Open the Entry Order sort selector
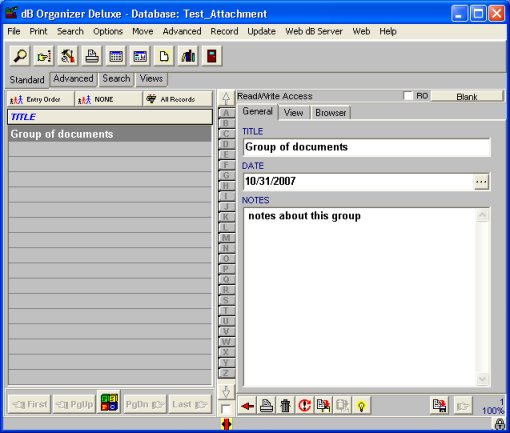This screenshot has height=433, width=510. (40, 99)
